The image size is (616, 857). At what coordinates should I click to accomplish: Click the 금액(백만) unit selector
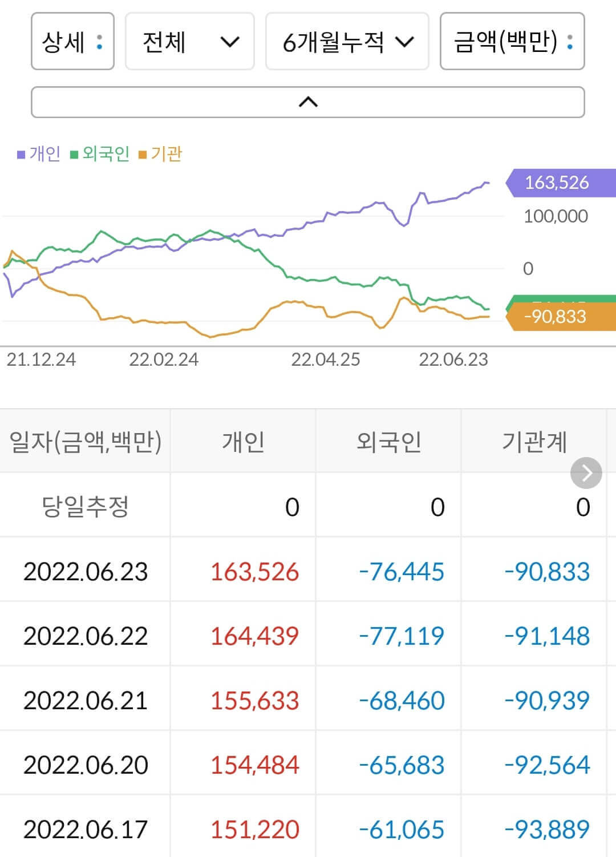tap(510, 42)
